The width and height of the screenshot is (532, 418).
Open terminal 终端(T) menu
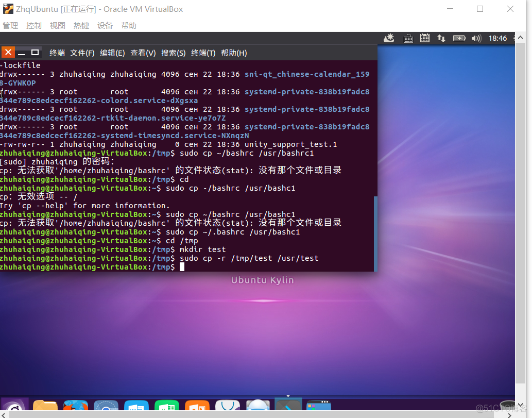click(x=203, y=53)
